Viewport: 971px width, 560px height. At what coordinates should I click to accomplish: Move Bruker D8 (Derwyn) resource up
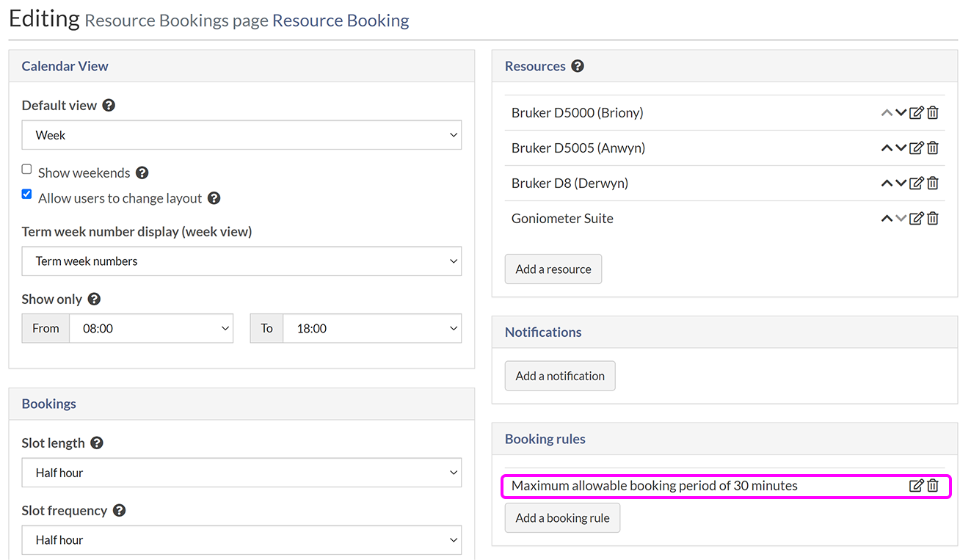(887, 183)
